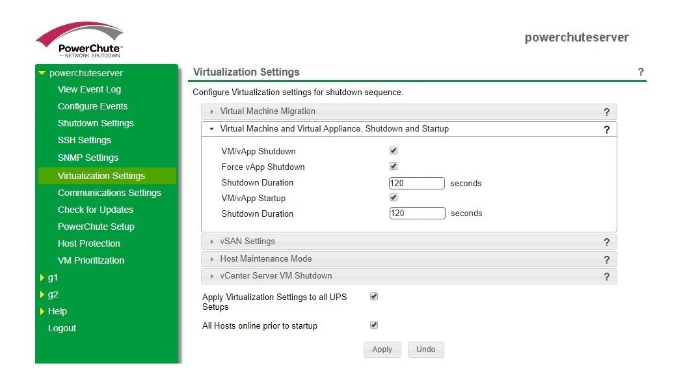Click the PowerChute Network Shutdown logo

(x=80, y=40)
